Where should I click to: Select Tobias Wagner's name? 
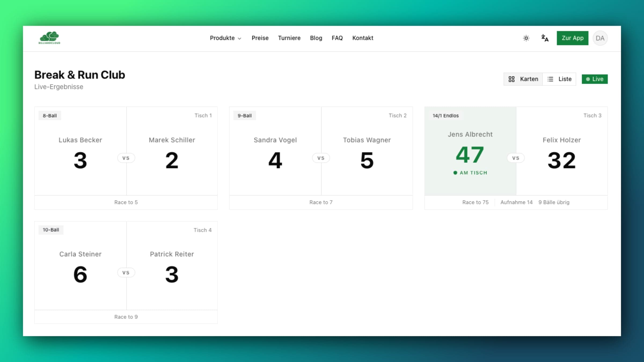click(x=367, y=140)
